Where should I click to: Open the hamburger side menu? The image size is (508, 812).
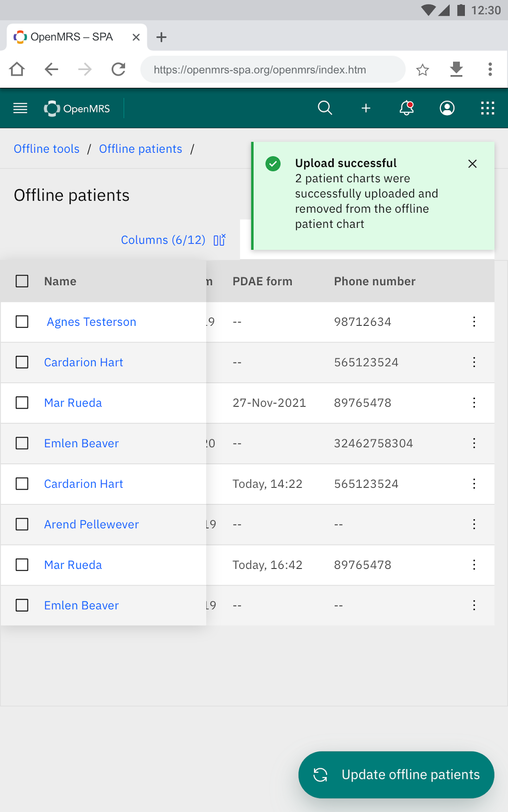coord(20,108)
